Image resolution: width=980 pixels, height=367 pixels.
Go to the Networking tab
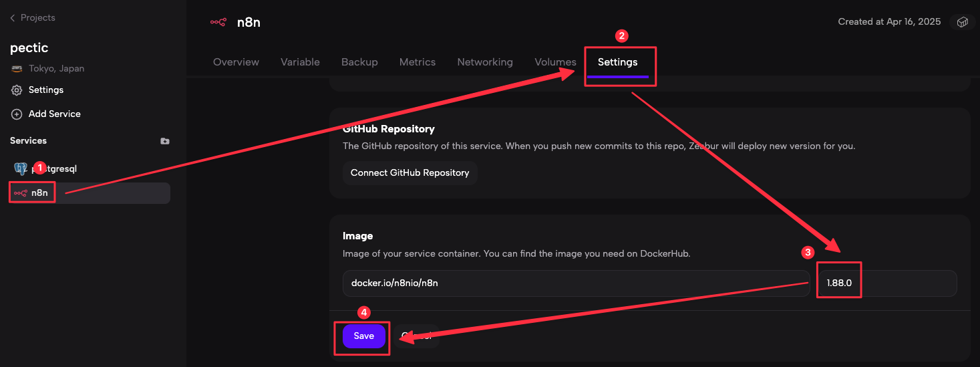coord(485,62)
